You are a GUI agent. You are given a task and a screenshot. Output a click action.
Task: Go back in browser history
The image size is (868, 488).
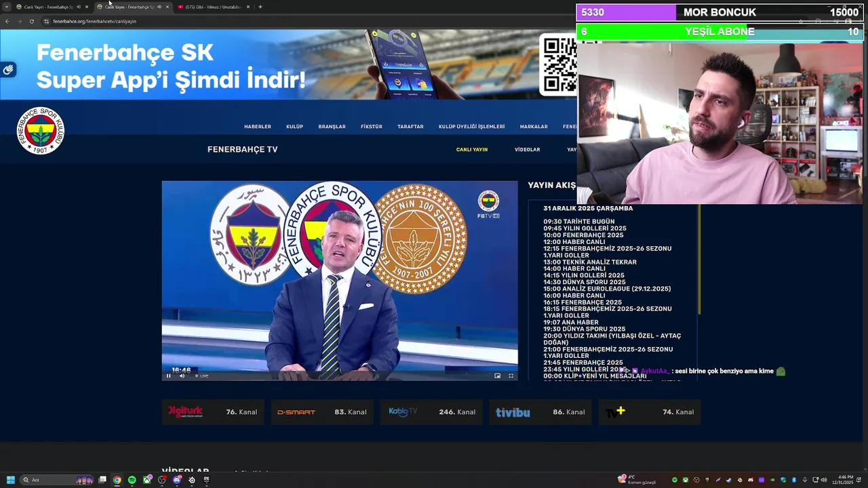tap(7, 21)
